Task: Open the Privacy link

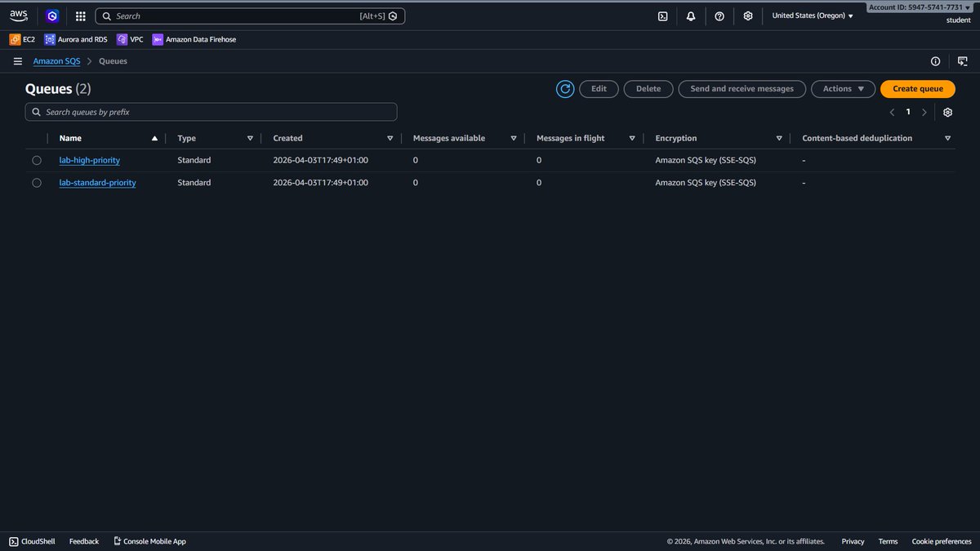Action: pos(853,541)
